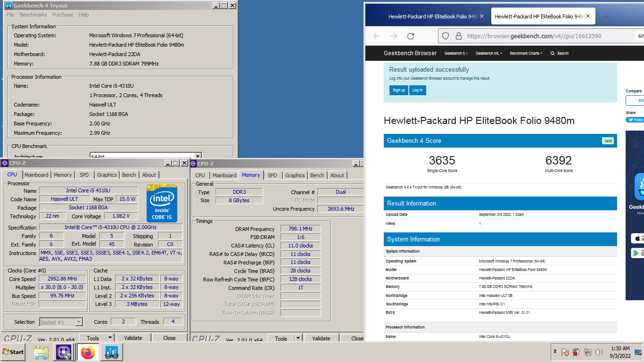Click the Log in button

(418, 90)
